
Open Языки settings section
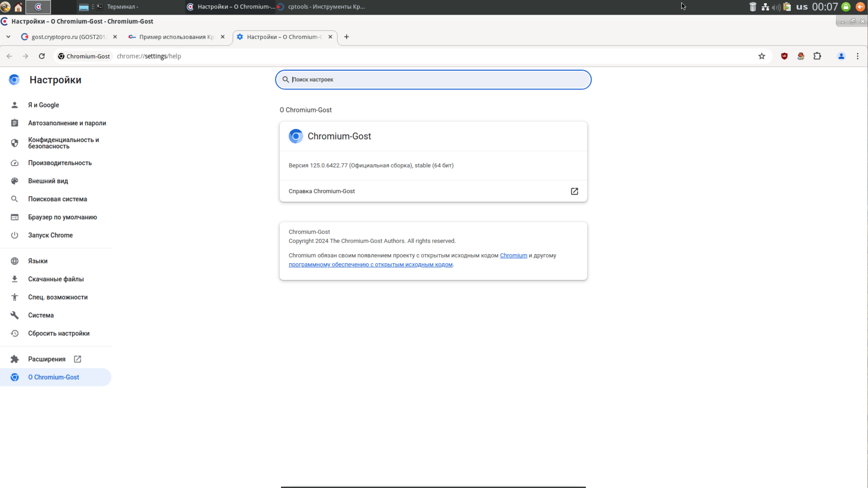(38, 261)
